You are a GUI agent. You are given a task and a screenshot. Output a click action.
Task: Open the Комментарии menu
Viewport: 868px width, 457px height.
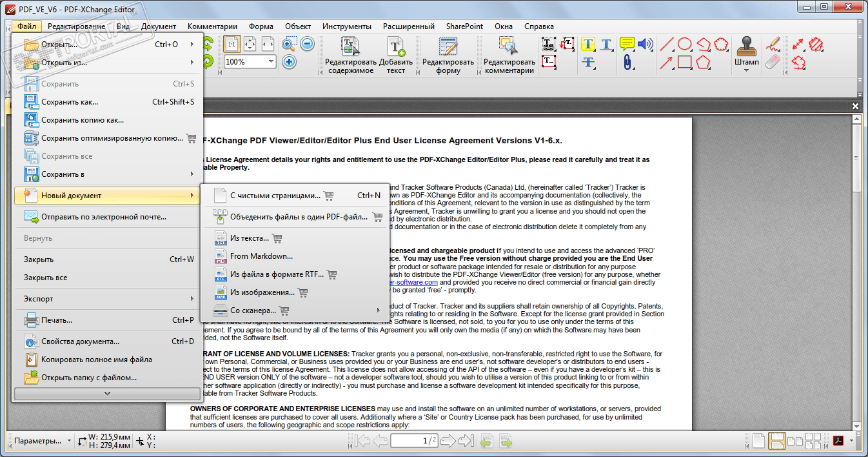(x=212, y=26)
